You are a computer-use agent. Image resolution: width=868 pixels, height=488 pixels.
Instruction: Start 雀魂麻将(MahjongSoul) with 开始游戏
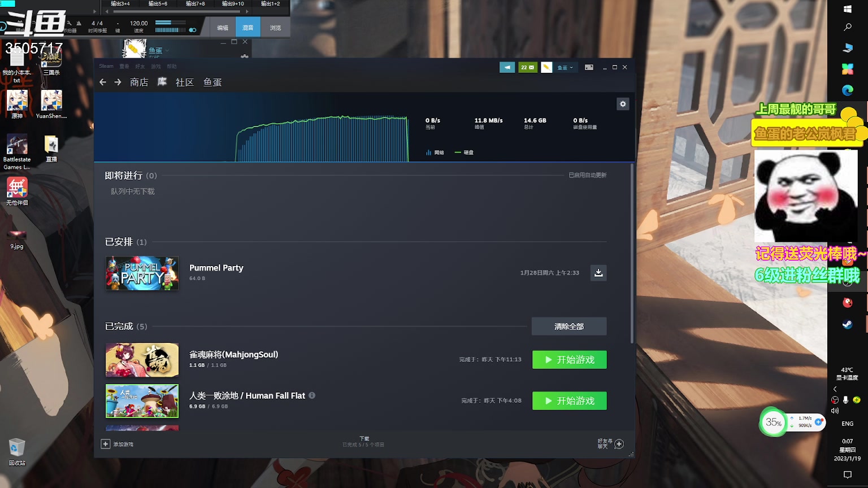click(x=570, y=360)
